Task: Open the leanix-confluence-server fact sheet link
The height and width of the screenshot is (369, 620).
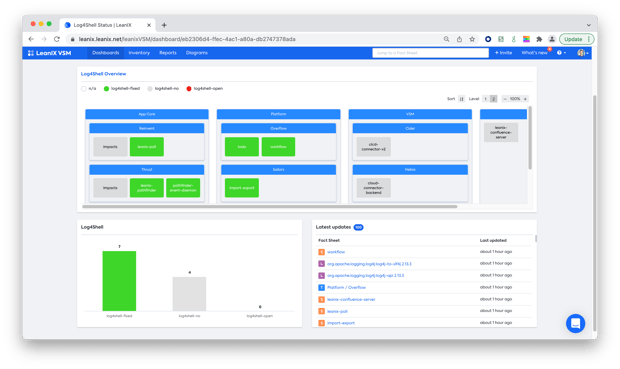Action: (x=351, y=299)
